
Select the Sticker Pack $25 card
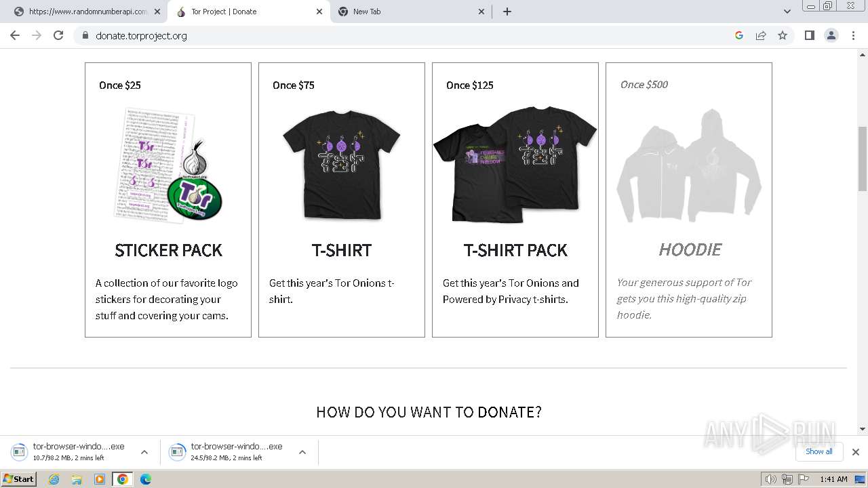(168, 200)
